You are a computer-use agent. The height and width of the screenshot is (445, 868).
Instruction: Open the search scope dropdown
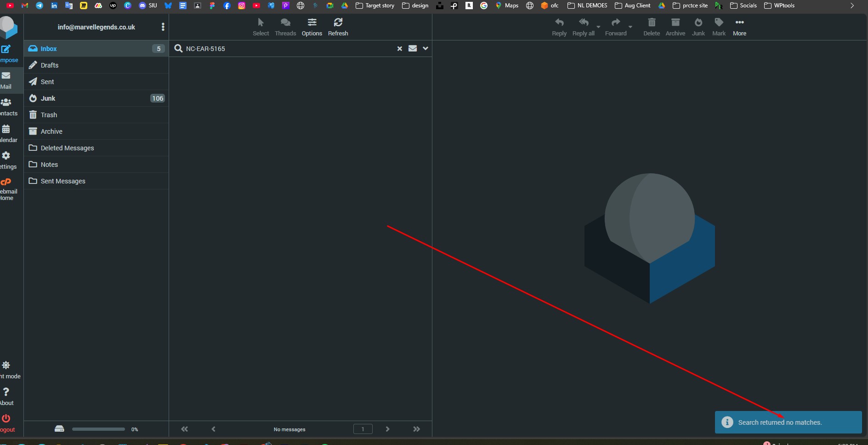point(425,48)
